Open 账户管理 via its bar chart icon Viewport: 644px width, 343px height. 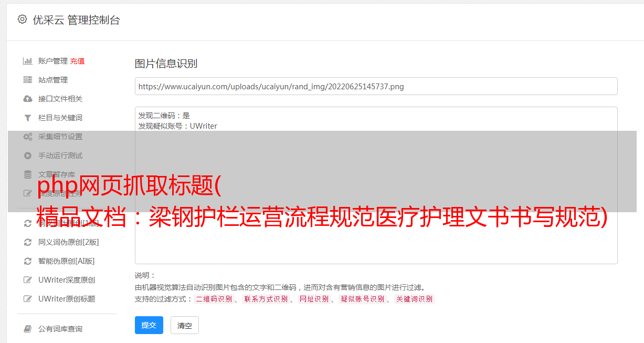tap(28, 61)
